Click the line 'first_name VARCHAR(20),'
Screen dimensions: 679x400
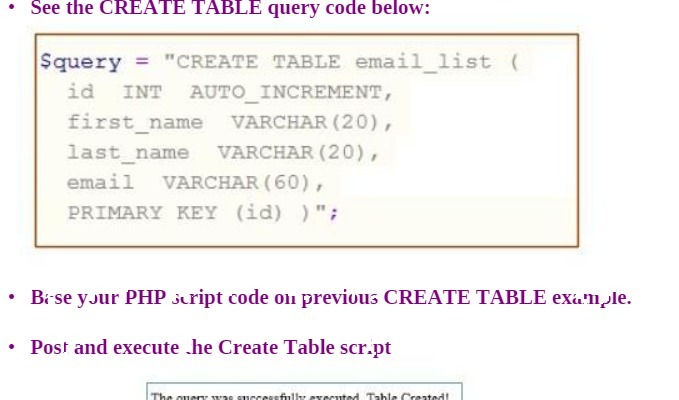(230, 123)
